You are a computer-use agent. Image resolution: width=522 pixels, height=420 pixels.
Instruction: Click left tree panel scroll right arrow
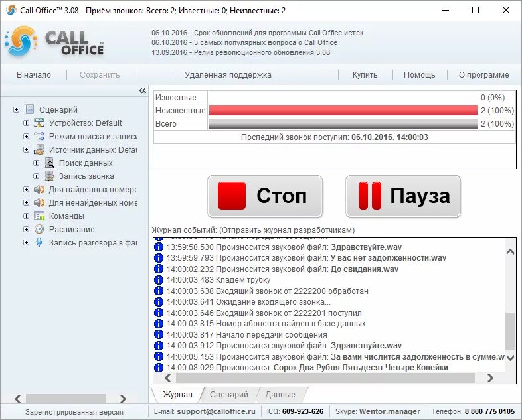123,399
